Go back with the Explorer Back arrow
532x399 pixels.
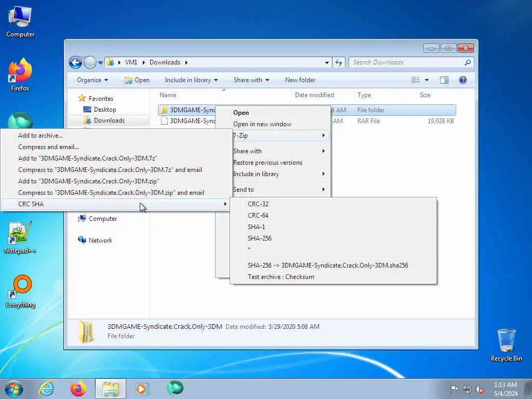75,62
